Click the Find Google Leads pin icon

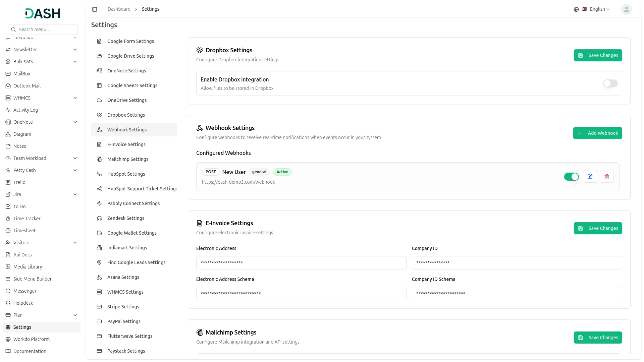coord(99,262)
